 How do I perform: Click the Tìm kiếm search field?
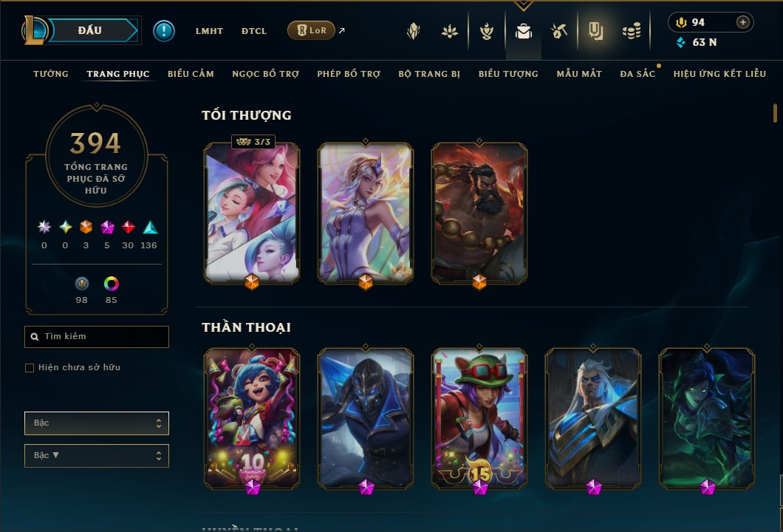(96, 337)
